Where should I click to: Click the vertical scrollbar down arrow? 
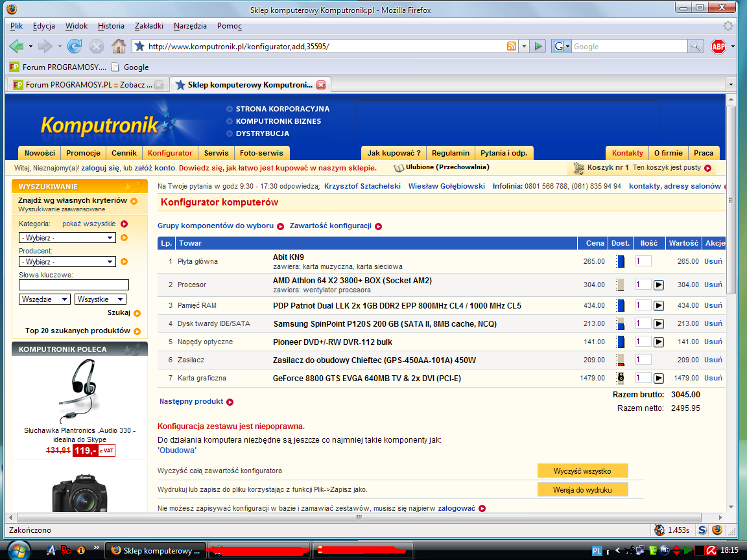[x=731, y=507]
